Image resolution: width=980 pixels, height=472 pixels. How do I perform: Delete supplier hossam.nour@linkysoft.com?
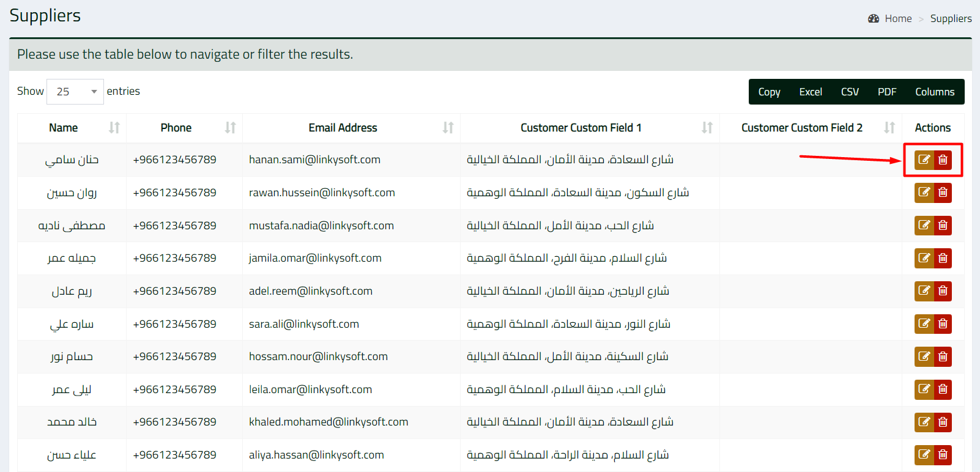tap(943, 356)
